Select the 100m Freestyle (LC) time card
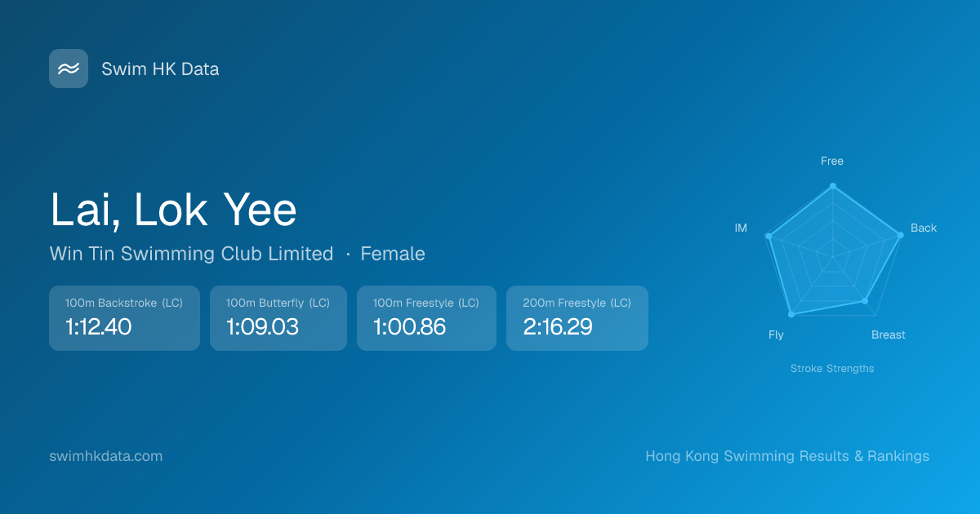 [426, 318]
